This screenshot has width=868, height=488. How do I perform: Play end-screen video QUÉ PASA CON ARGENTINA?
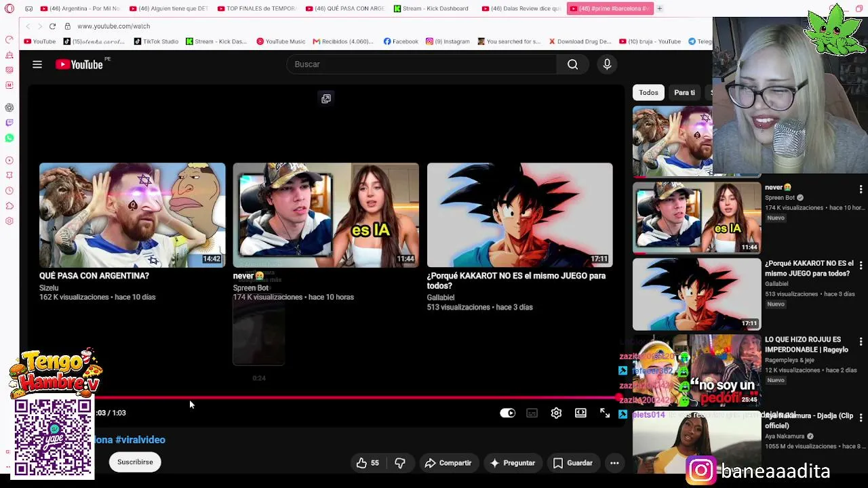click(132, 215)
